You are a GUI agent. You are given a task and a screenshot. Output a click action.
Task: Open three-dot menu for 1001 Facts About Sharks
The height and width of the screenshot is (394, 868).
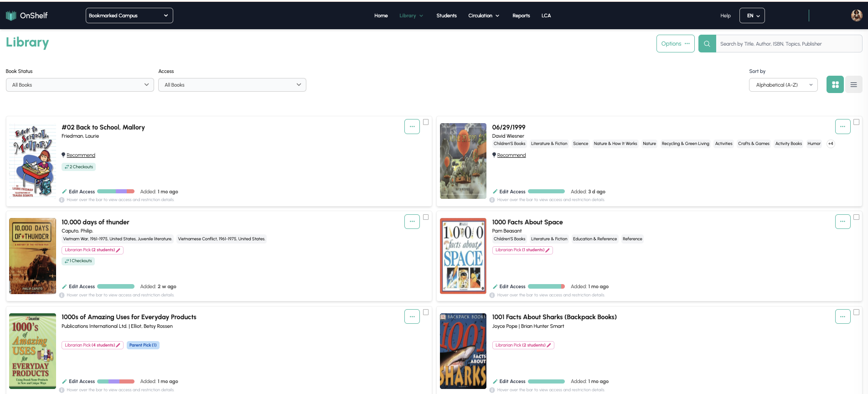842,316
